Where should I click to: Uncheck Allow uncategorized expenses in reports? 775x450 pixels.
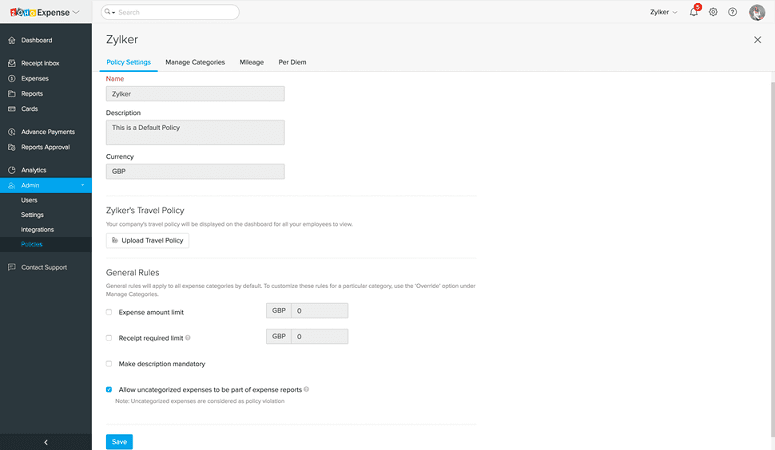[x=109, y=389]
